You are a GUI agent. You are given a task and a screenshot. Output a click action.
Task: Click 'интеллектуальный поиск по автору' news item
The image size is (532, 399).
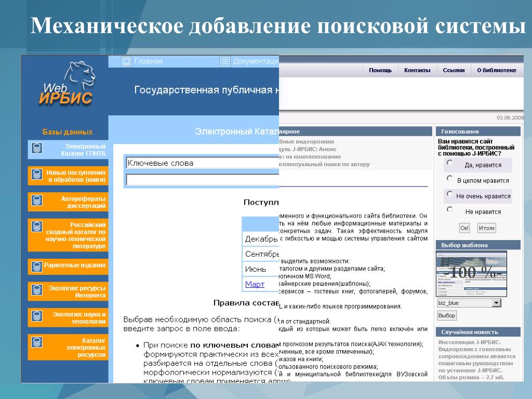pyautogui.click(x=324, y=164)
